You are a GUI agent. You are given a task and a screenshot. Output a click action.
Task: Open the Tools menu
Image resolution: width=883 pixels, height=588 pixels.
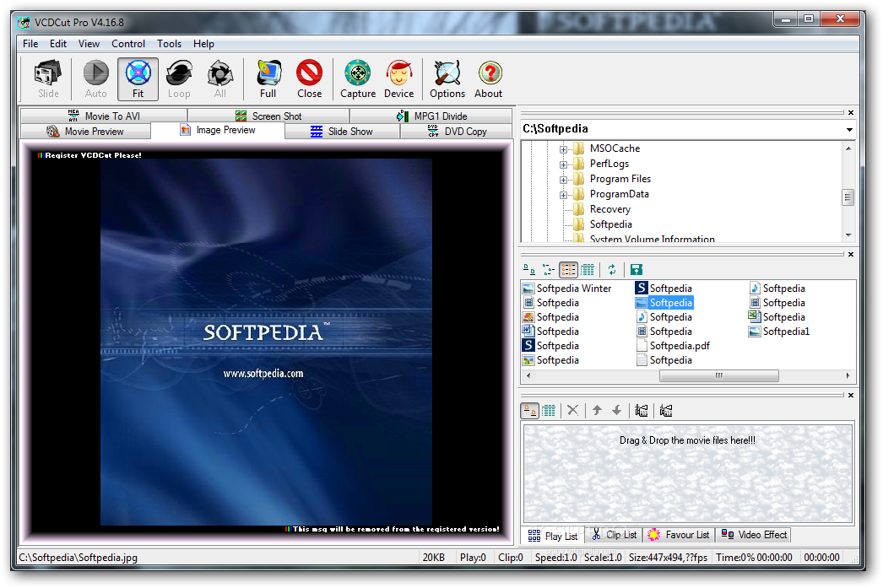[169, 43]
